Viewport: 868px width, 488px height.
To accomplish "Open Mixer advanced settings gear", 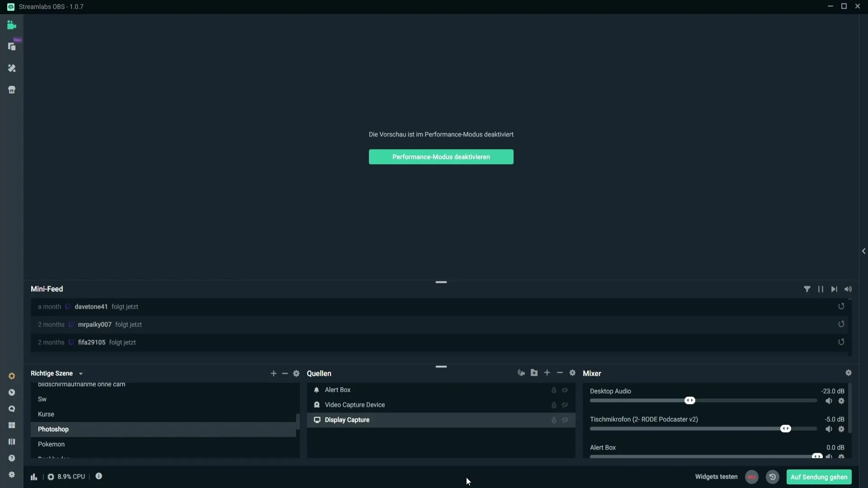I will (x=849, y=373).
